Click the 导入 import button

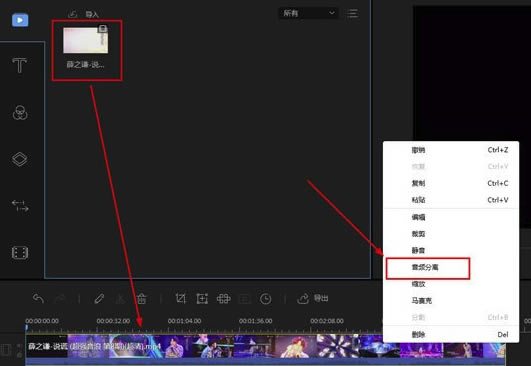(x=92, y=14)
